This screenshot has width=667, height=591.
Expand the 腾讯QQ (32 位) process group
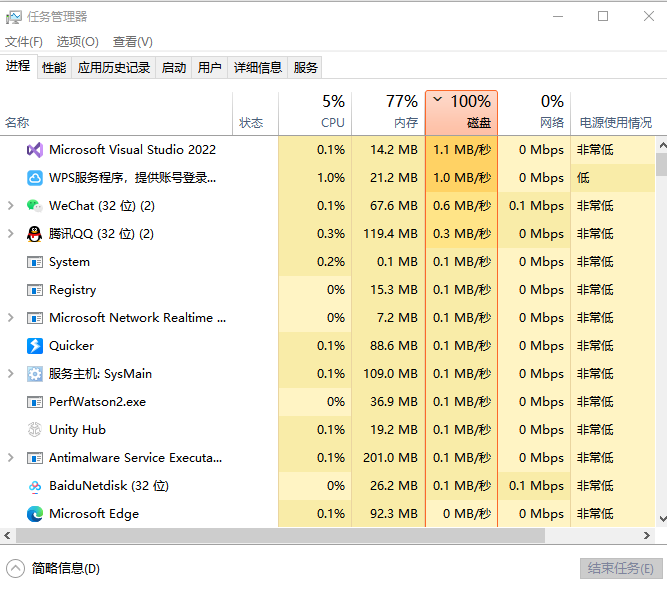tap(11, 234)
